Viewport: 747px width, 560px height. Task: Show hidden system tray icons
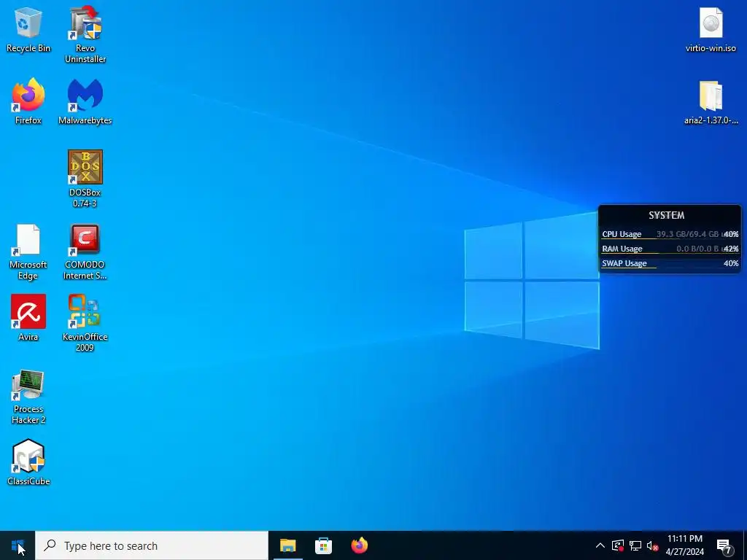click(600, 545)
